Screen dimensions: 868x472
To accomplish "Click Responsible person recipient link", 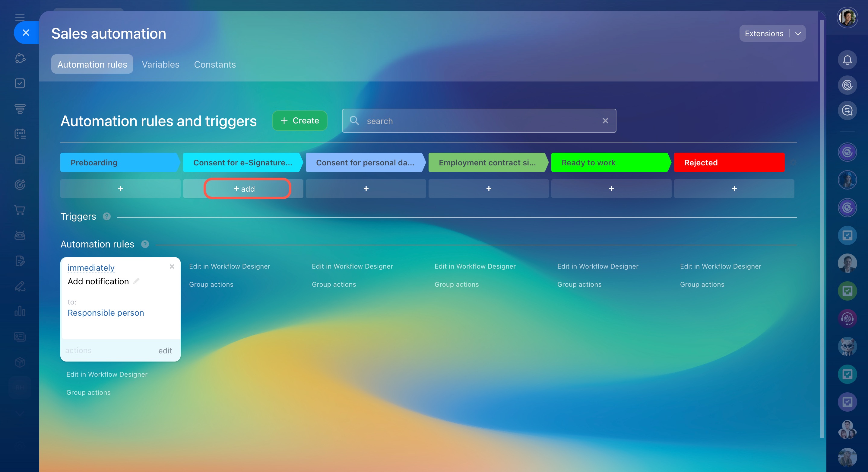I will [106, 313].
